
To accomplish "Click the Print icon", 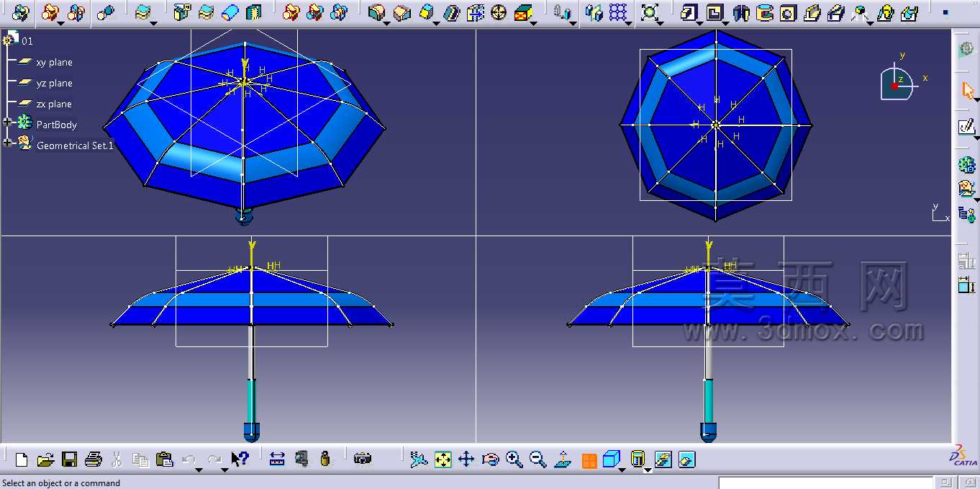I will [x=93, y=459].
